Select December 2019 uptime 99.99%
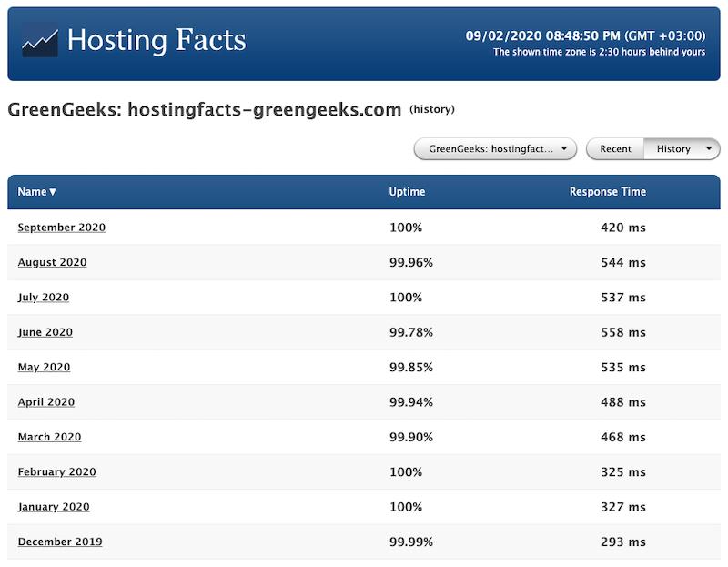Screen dimensions: 728x567 (x=411, y=542)
